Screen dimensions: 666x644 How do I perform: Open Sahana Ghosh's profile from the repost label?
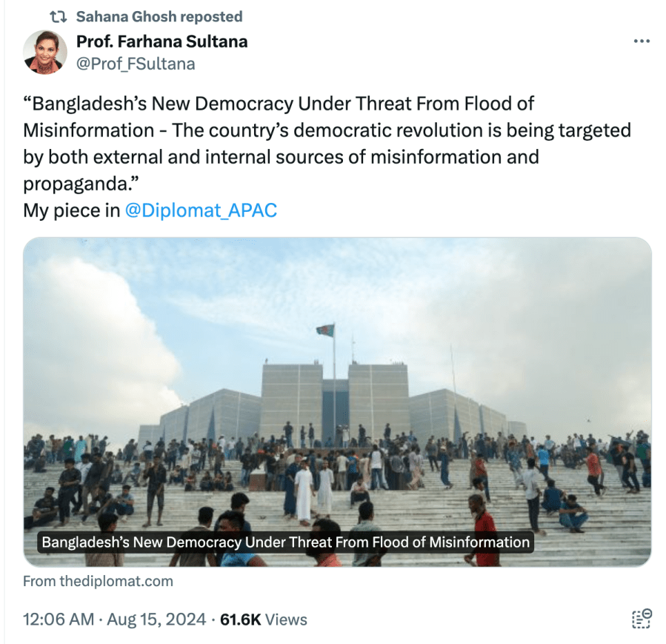point(126,16)
